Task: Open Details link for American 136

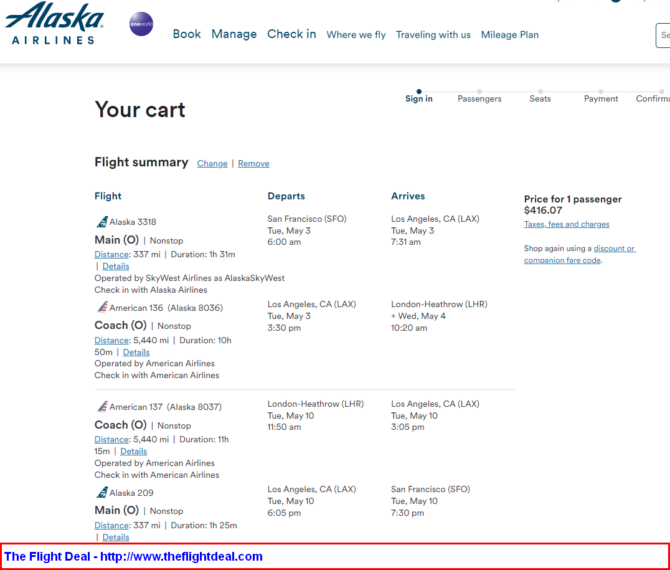Action: (136, 353)
